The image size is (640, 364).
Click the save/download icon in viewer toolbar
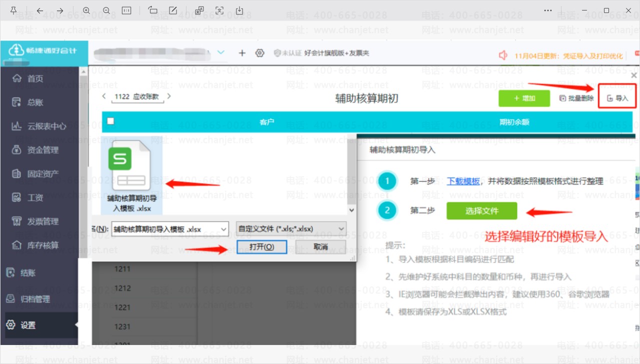pos(239,10)
